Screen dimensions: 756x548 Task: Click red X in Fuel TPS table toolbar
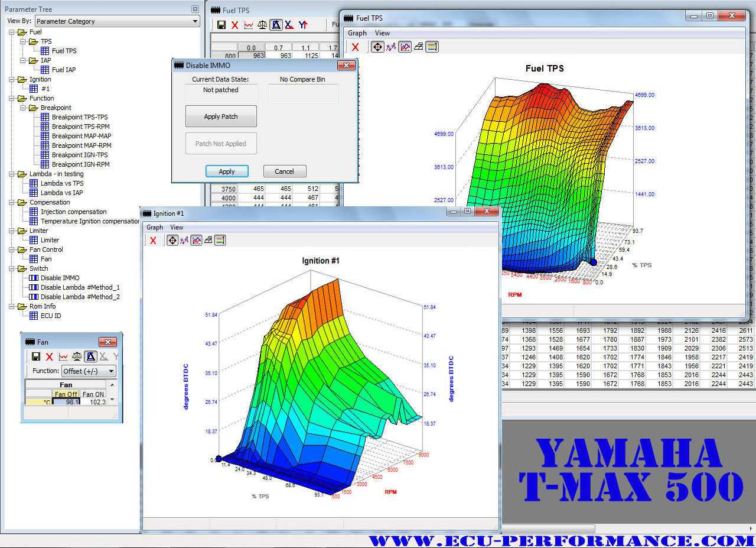235,25
